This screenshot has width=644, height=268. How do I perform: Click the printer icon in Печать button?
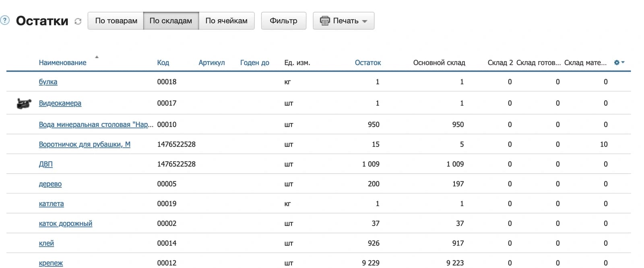(x=324, y=21)
